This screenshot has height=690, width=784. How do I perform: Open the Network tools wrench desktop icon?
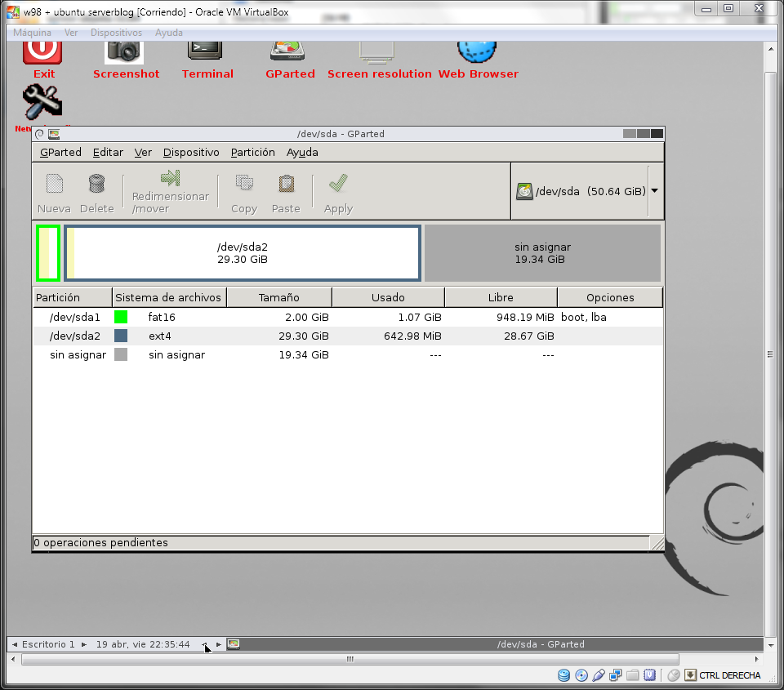42,102
